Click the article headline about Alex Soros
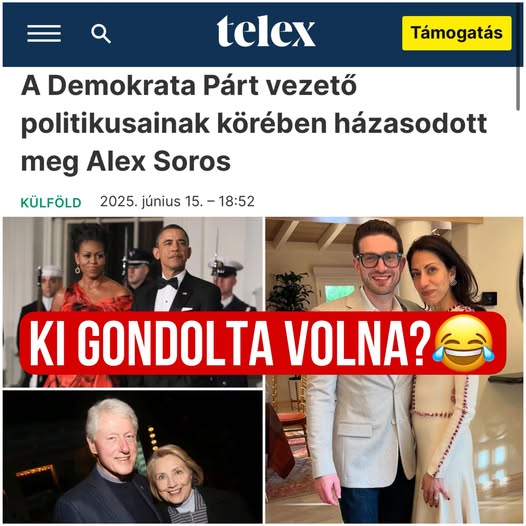 [254, 123]
